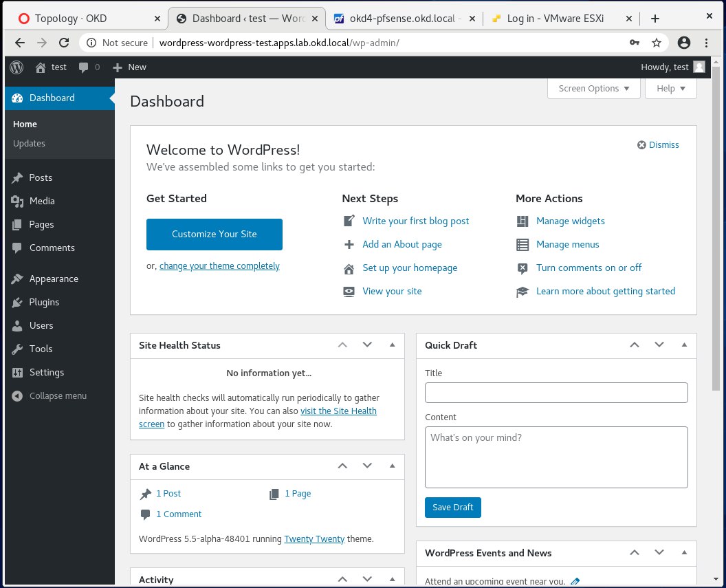
Task: Open Write your first blog post
Action: tap(415, 221)
